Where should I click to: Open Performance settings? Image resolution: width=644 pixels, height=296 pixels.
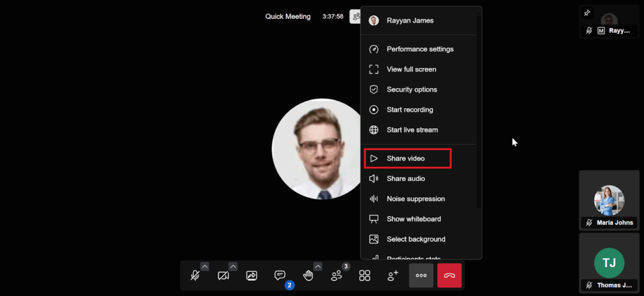click(419, 49)
